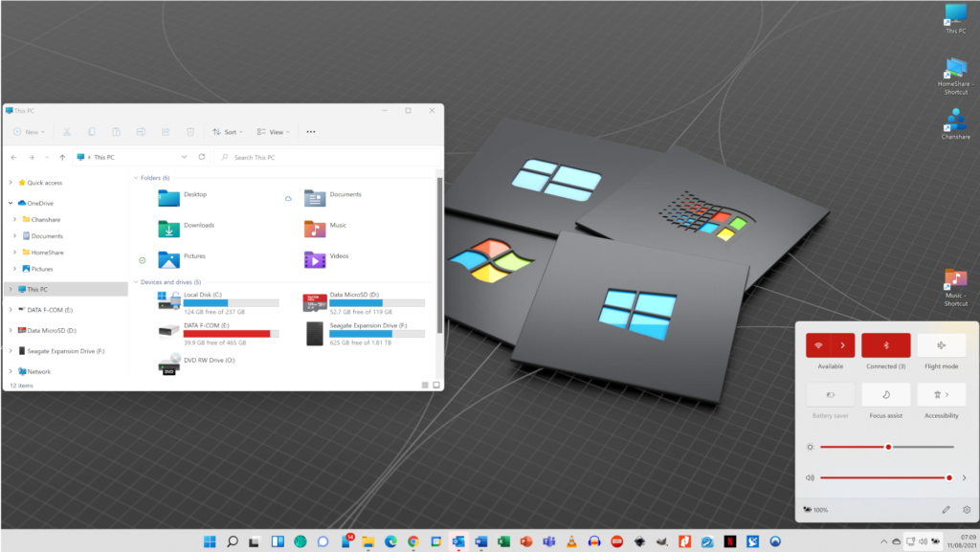Toggle Focus assist tile
The width and height of the screenshot is (980, 552).
pyautogui.click(x=885, y=395)
